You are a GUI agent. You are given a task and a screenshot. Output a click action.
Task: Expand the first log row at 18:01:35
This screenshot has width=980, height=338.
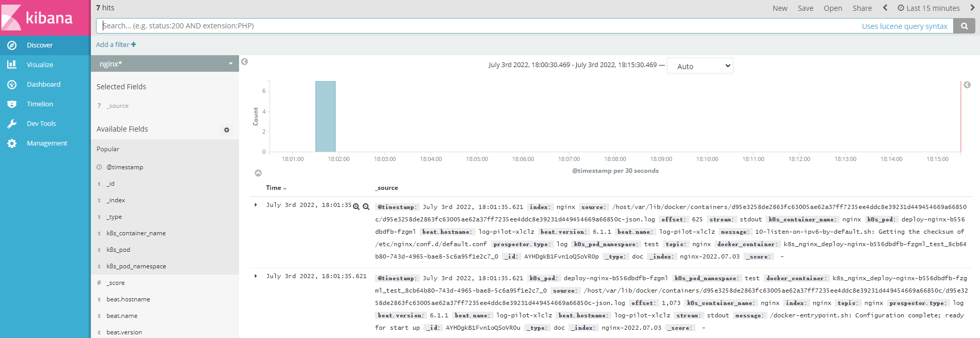(x=256, y=205)
